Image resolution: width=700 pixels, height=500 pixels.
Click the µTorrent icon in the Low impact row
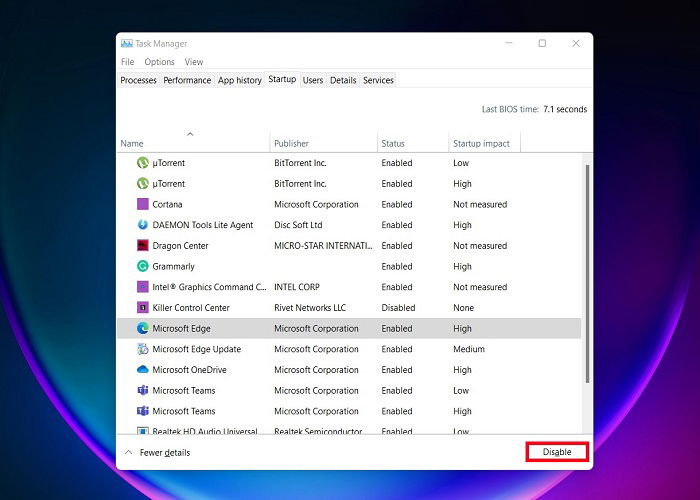point(142,163)
